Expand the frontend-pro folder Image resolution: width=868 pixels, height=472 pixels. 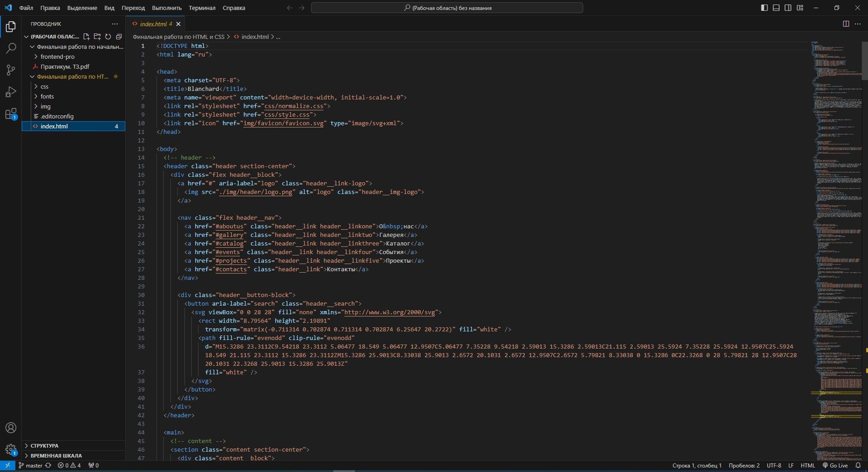(73, 57)
